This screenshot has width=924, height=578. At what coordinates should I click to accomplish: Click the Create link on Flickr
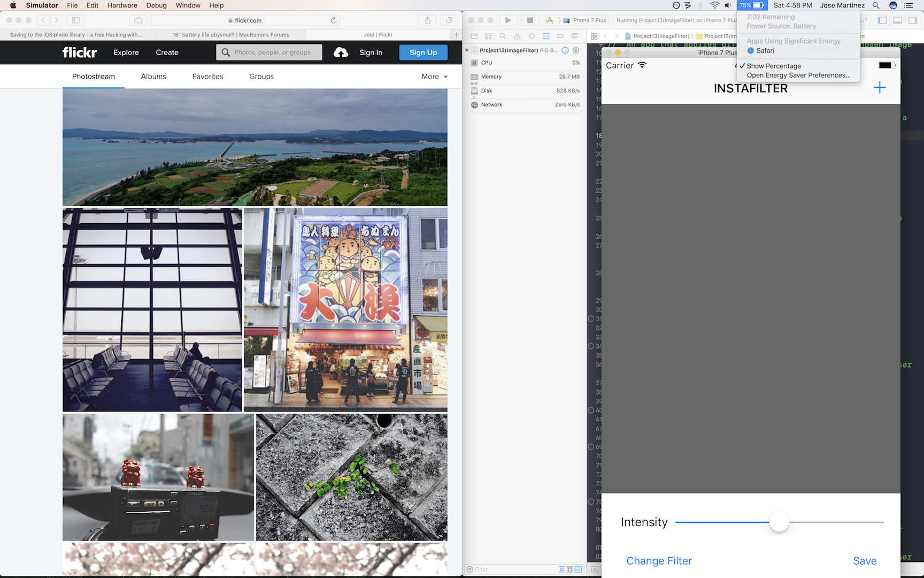pyautogui.click(x=167, y=52)
